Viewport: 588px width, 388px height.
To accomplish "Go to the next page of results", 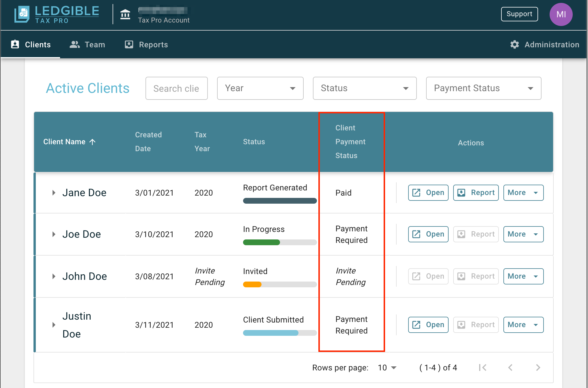I will (538, 368).
